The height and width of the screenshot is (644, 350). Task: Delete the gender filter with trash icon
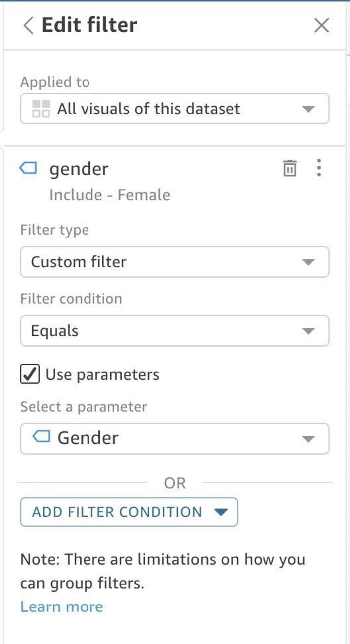click(290, 169)
